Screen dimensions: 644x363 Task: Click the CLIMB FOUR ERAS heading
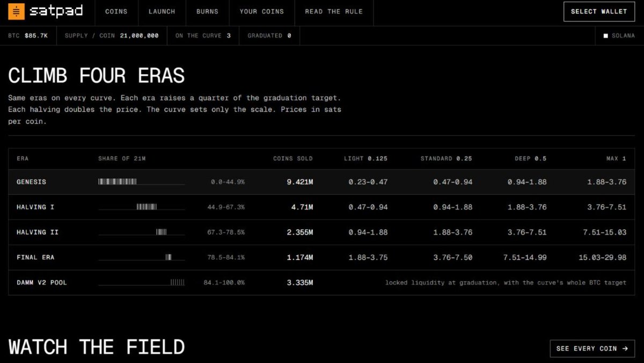coord(97,76)
